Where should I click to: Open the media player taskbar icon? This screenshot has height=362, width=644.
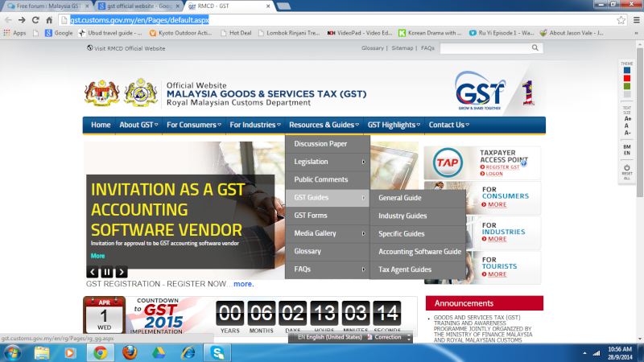point(70,353)
